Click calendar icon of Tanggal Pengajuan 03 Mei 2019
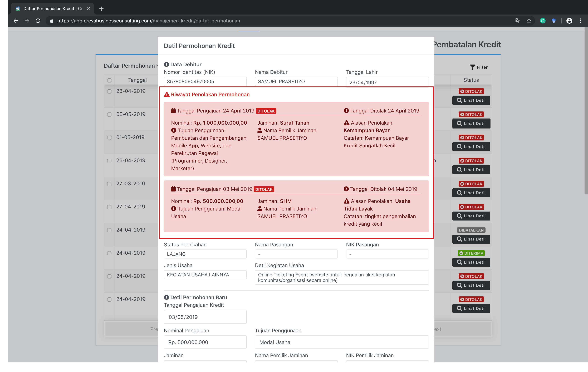Image resolution: width=588 pixels, height=372 pixels. point(173,189)
